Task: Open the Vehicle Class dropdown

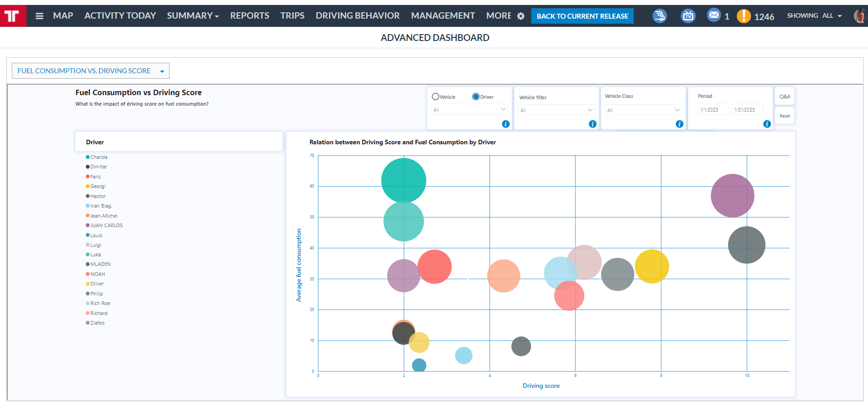Action: tap(643, 110)
